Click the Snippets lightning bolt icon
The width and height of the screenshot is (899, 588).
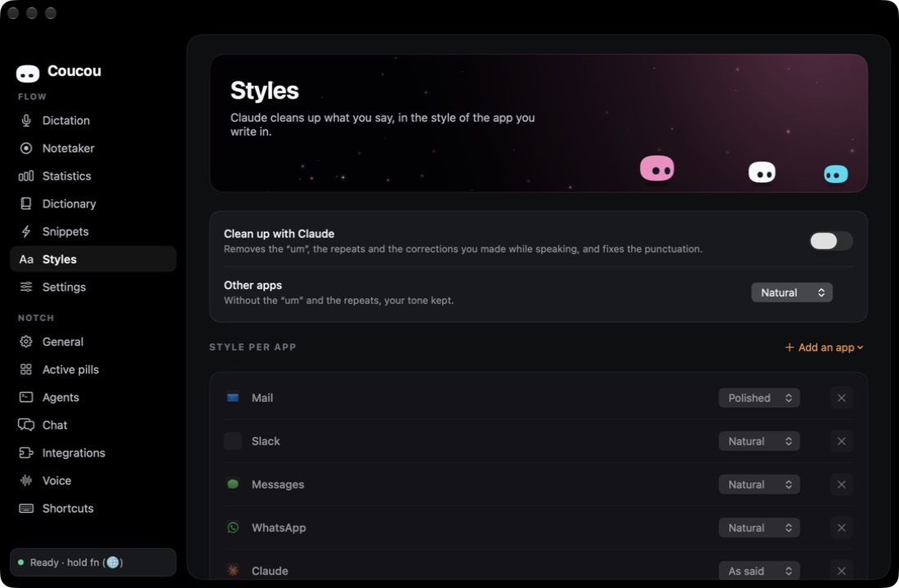[x=26, y=232]
